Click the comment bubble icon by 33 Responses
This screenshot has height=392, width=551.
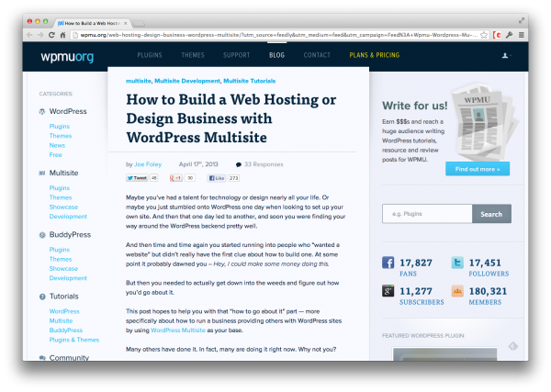239,164
